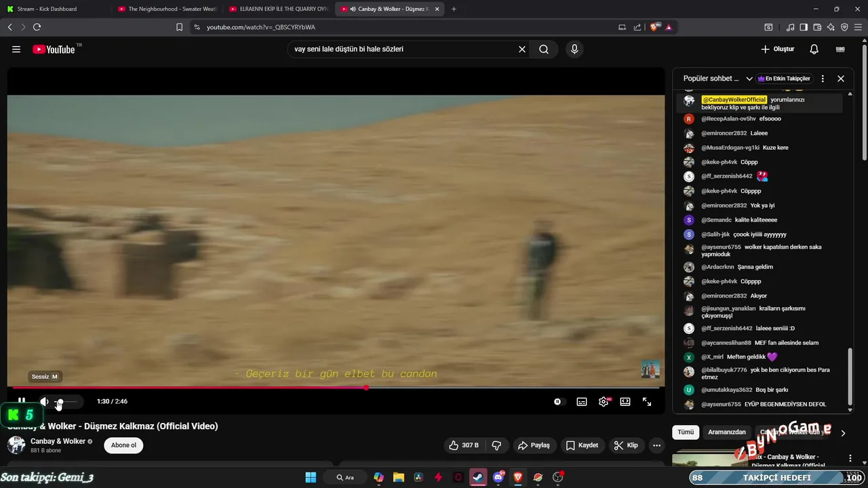Toggle the browser sidebar panel
Viewport: 868px width, 488px height.
click(804, 27)
